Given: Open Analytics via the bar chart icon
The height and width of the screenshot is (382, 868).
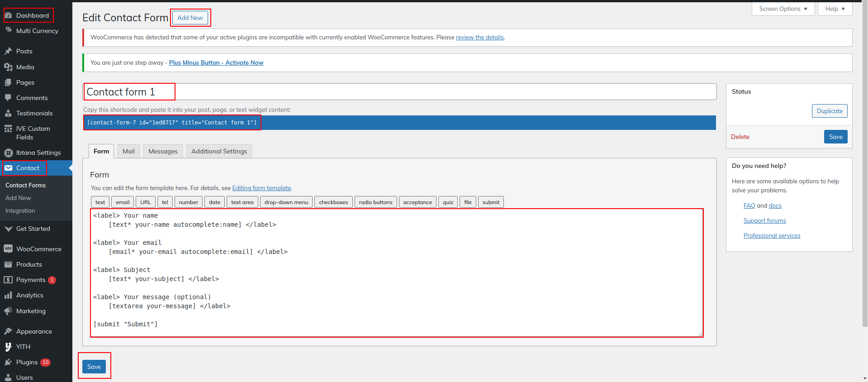Looking at the screenshot, I should 8,295.
